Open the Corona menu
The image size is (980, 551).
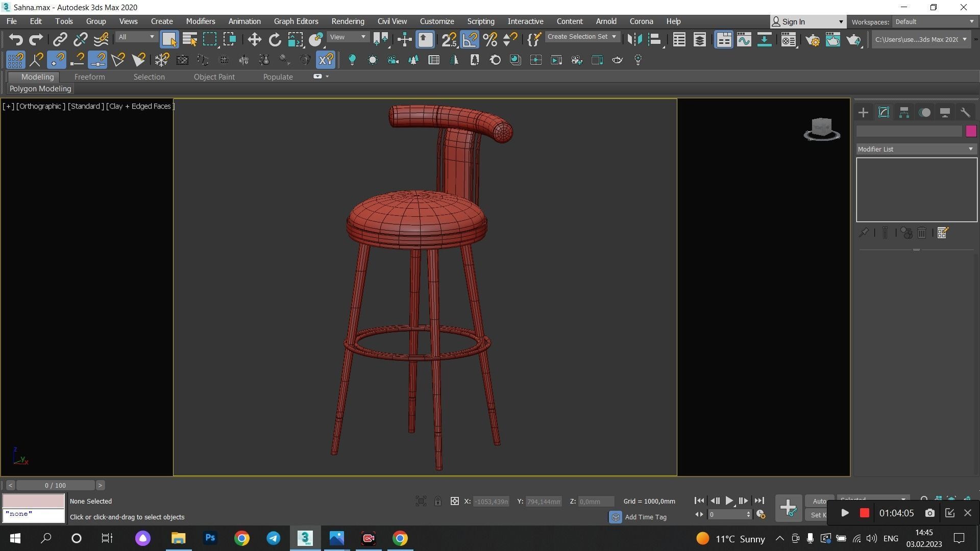click(641, 21)
